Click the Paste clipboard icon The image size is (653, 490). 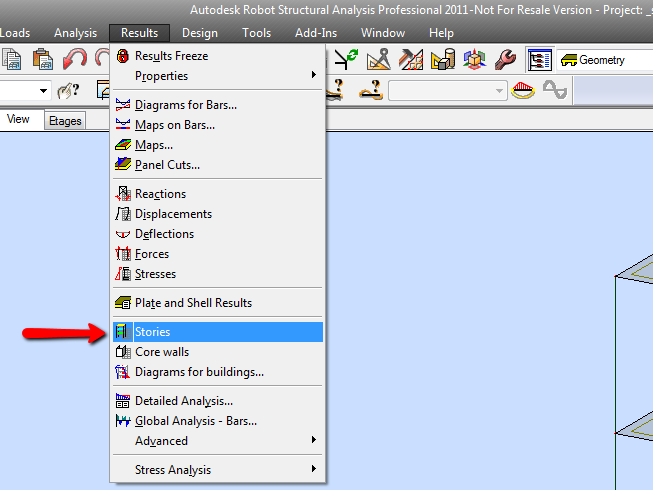coord(42,59)
